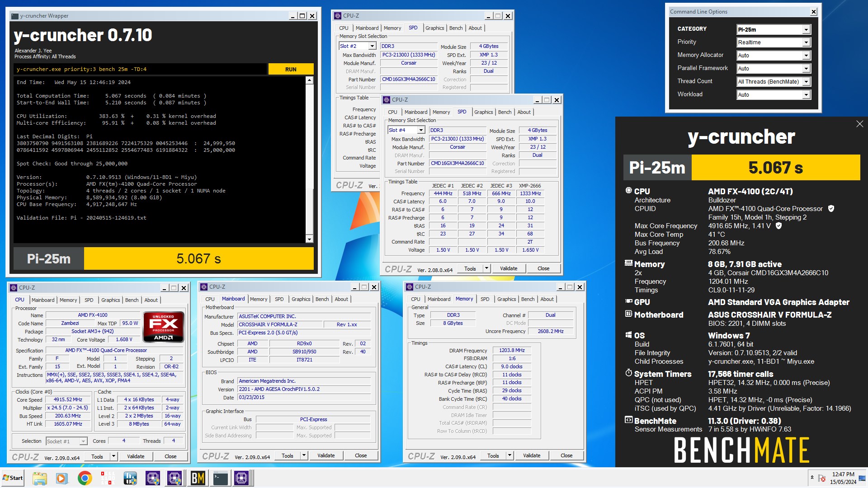Select SPD tab in CPU-Z Memory window
Viewport: 868px width, 488px height.
[x=485, y=299]
